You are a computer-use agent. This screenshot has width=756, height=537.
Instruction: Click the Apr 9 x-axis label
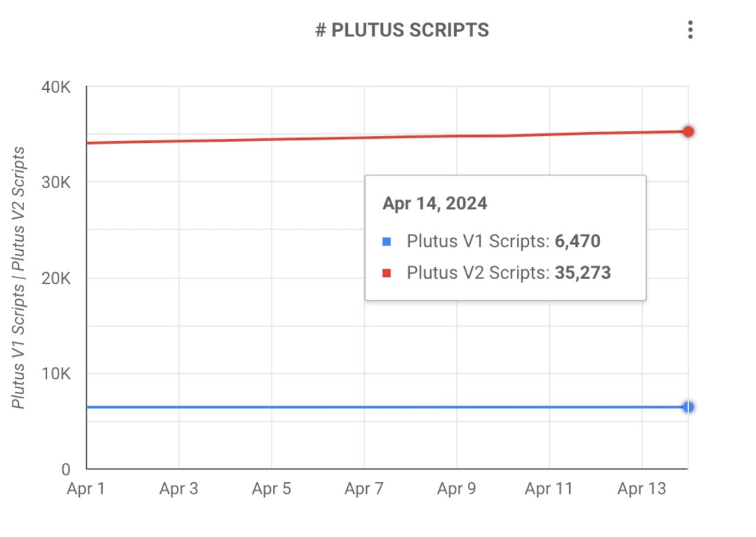click(457, 489)
